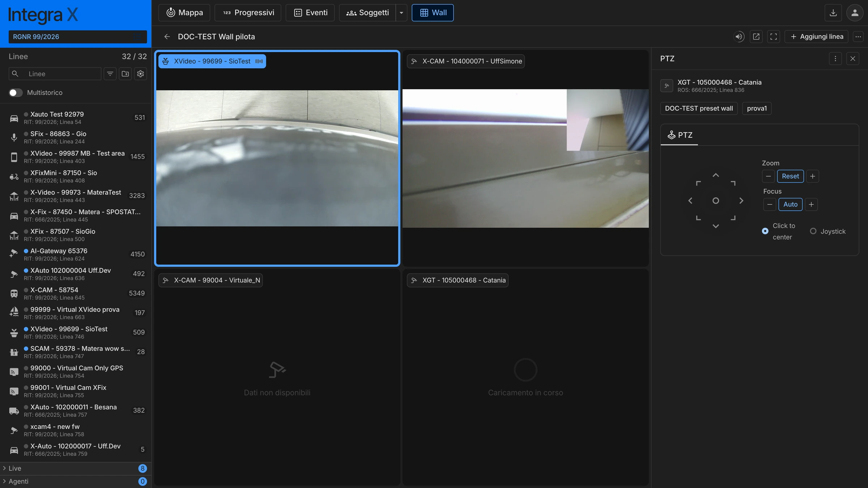Open wall in external window icon
868x488 pixels.
756,37
